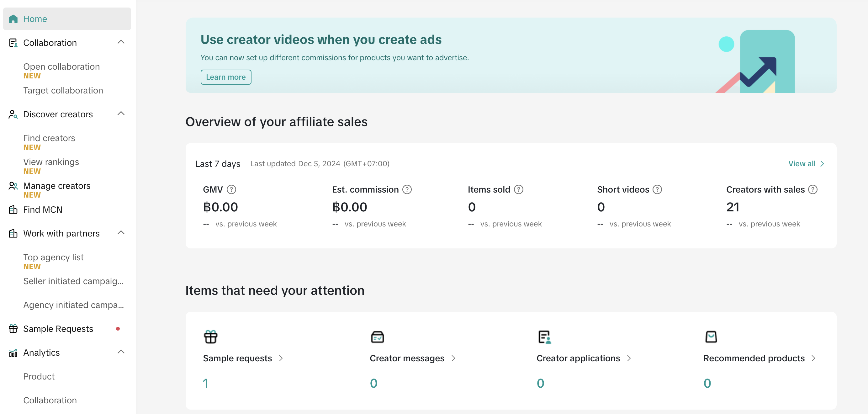Select Top agency list
Image resolution: width=868 pixels, height=414 pixels.
(53, 257)
